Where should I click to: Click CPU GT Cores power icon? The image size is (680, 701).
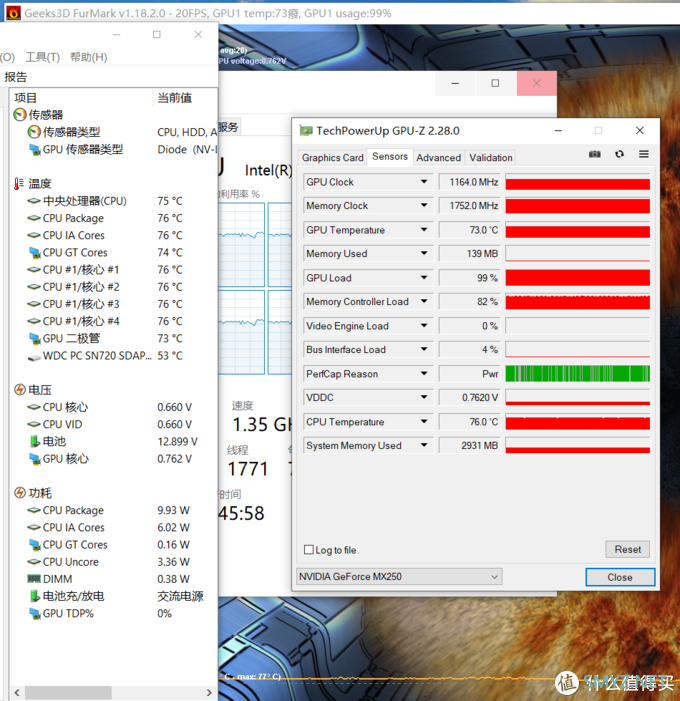click(x=34, y=545)
